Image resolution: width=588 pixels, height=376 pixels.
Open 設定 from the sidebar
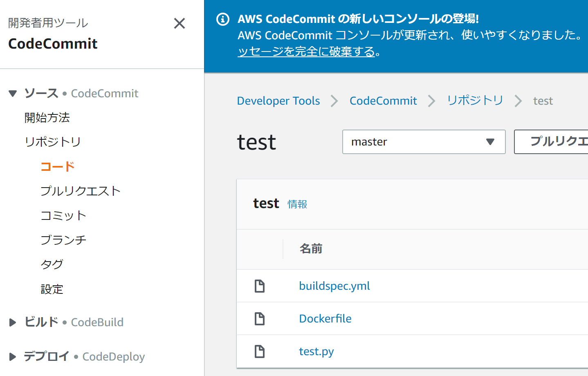(x=52, y=289)
